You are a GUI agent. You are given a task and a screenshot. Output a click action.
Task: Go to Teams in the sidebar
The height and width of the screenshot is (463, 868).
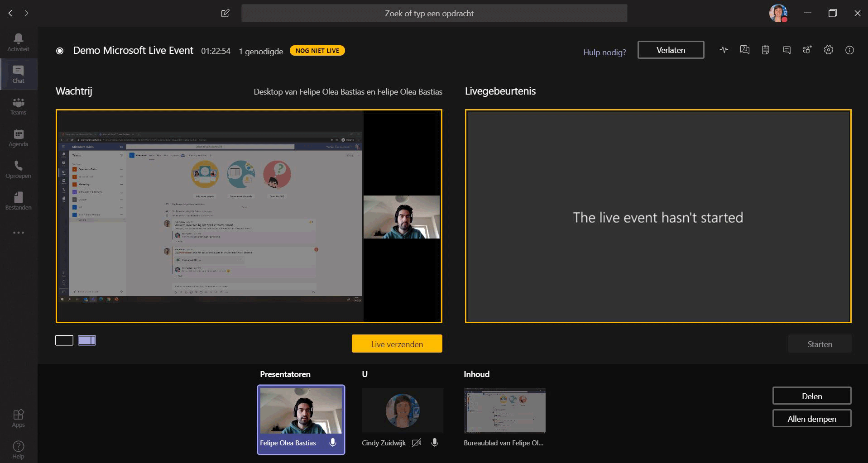tap(18, 106)
